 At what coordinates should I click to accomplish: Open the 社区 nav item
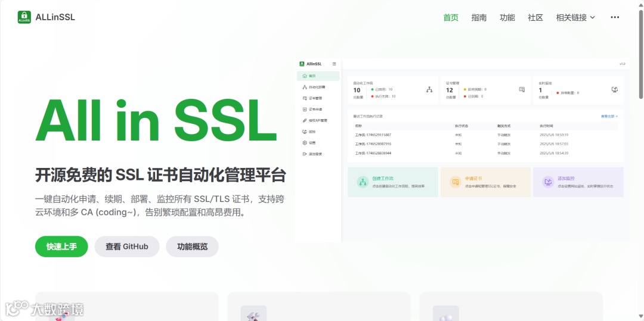[535, 18]
